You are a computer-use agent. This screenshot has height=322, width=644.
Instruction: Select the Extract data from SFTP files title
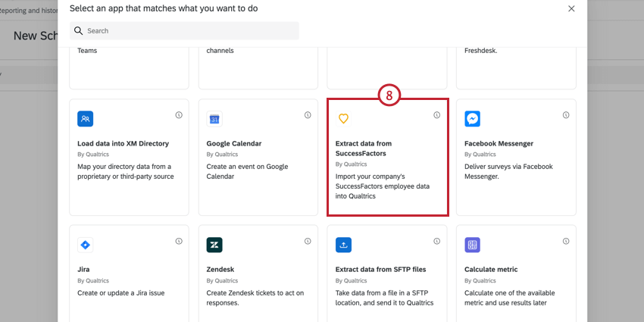point(381,270)
